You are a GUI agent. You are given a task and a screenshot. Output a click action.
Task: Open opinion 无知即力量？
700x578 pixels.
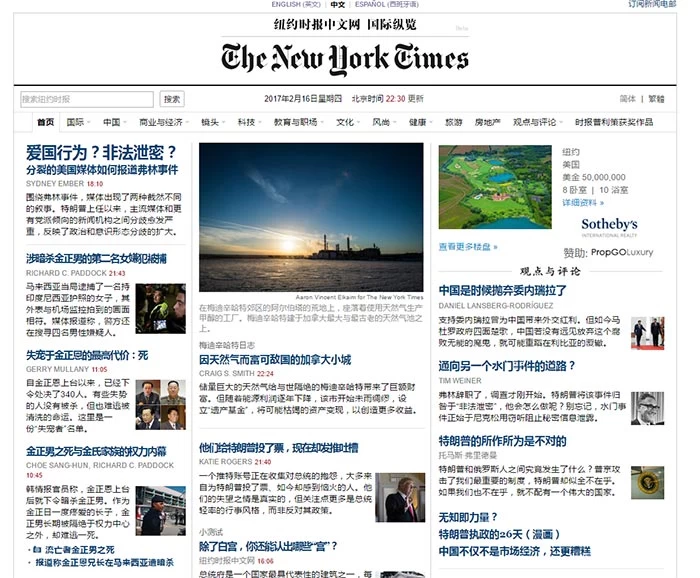(x=468, y=517)
